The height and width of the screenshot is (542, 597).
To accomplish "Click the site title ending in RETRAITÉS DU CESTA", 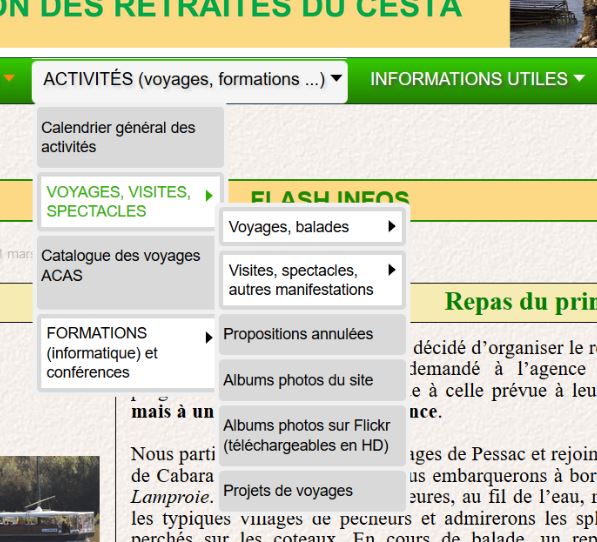I will point(231,8).
